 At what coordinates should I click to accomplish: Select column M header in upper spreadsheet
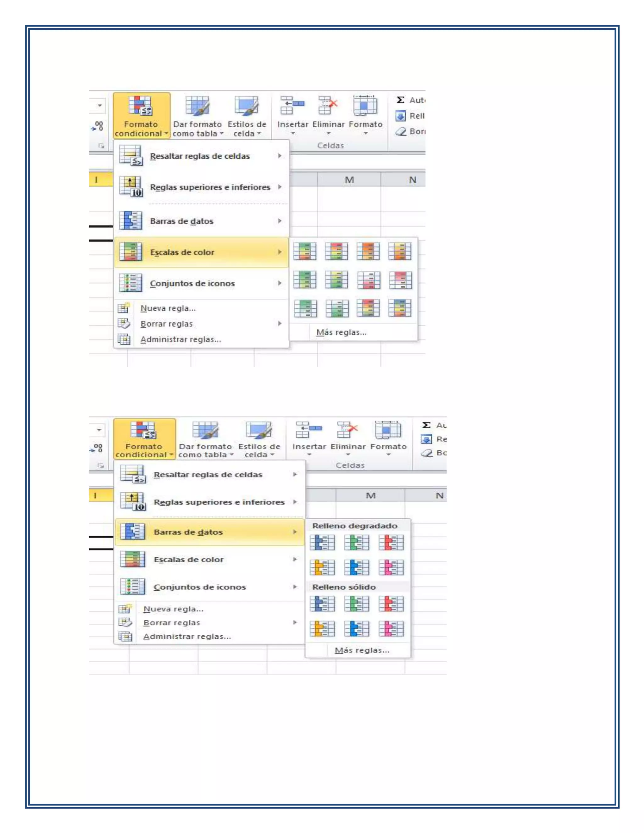point(349,179)
